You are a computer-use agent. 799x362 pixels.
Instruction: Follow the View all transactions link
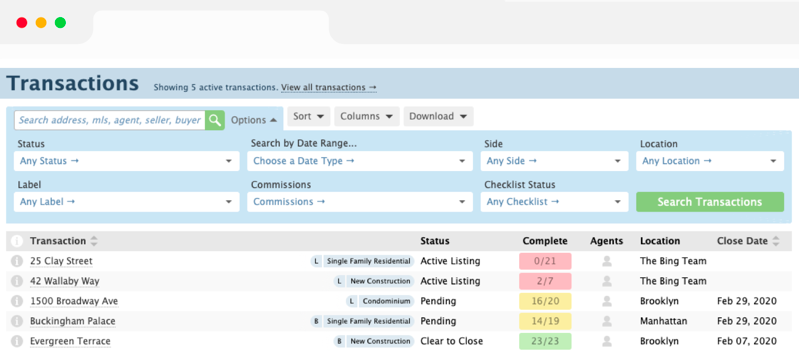pos(329,88)
